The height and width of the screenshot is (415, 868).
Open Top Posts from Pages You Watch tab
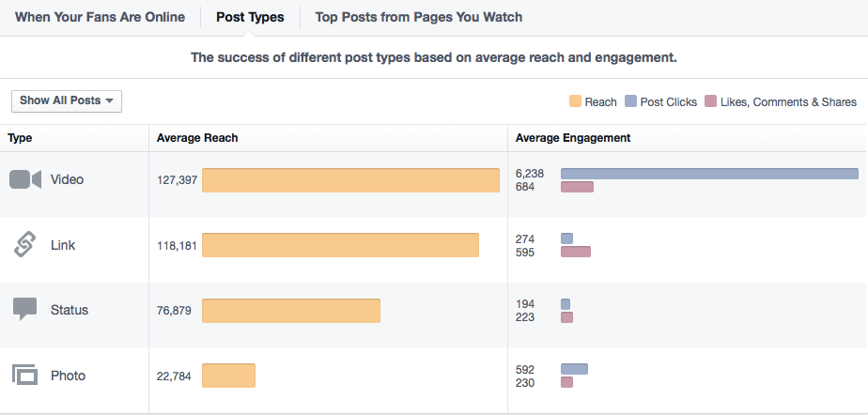[x=419, y=17]
